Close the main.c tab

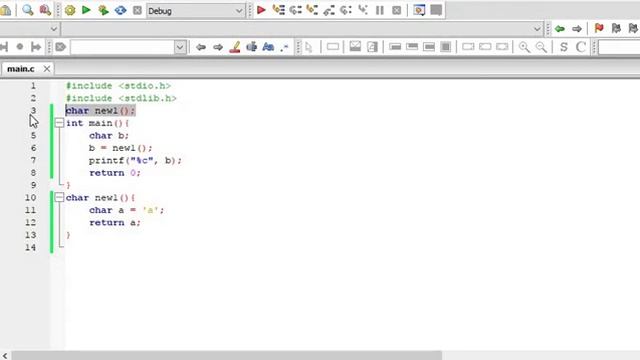coord(47,69)
